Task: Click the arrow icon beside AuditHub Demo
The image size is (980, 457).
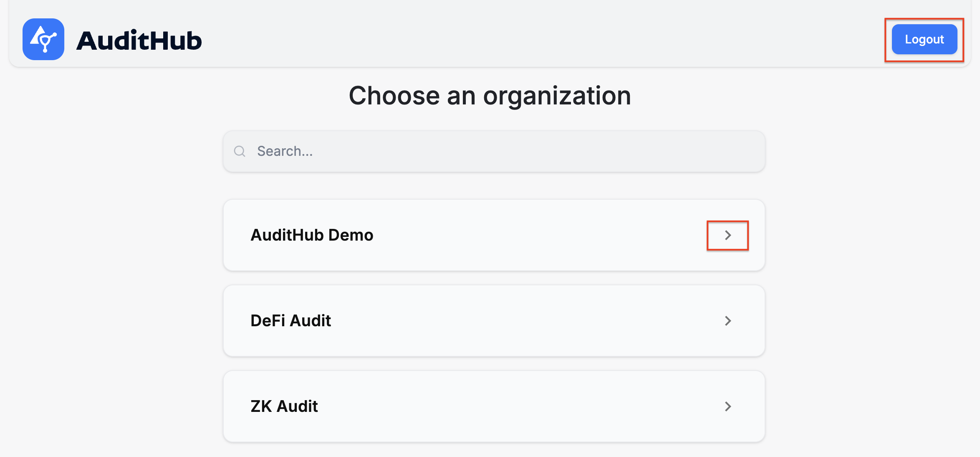Action: coord(727,235)
